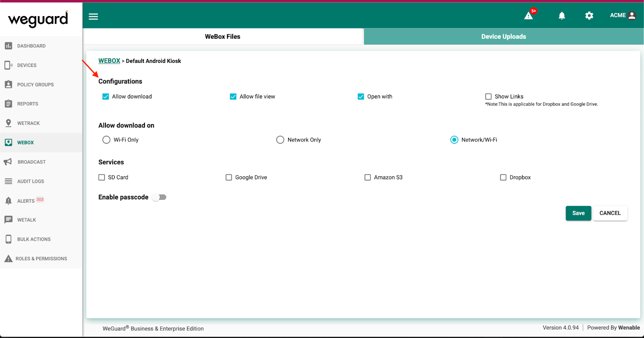Click the Save button
The width and height of the screenshot is (644, 338).
578,213
